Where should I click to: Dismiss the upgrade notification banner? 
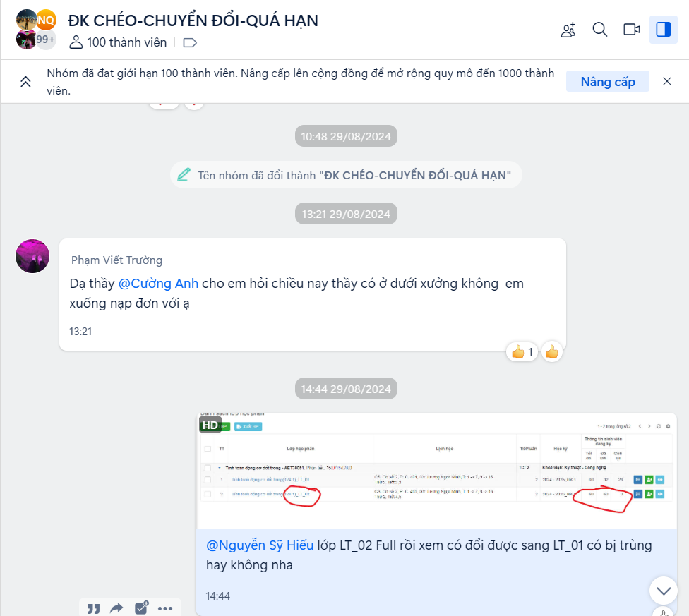coord(667,81)
